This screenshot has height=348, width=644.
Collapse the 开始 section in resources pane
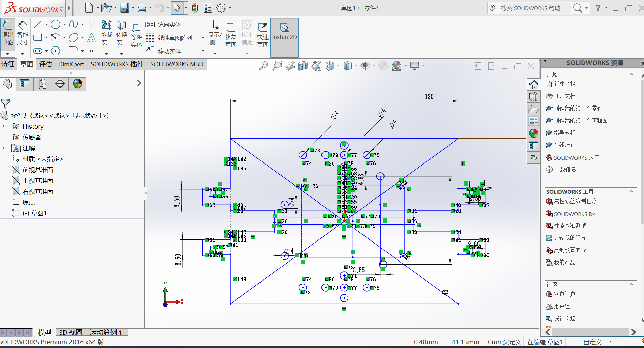pyautogui.click(x=632, y=74)
